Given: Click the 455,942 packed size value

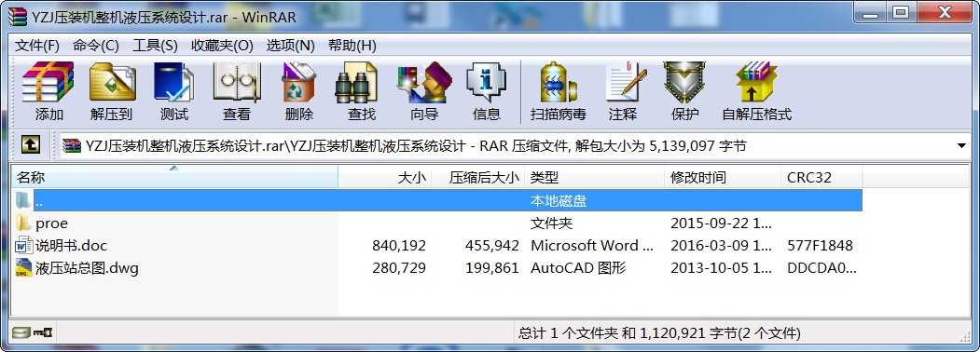Looking at the screenshot, I should pyautogui.click(x=492, y=245).
